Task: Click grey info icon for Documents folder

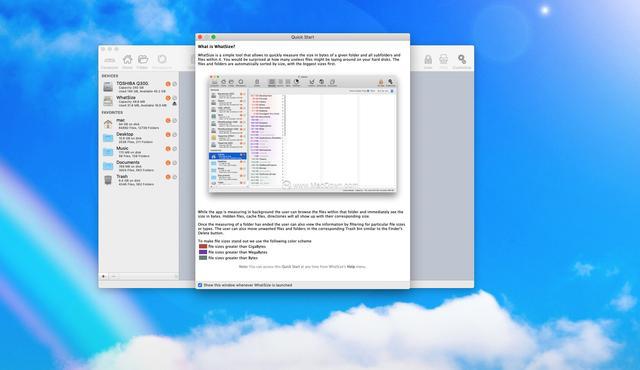Action: (175, 163)
